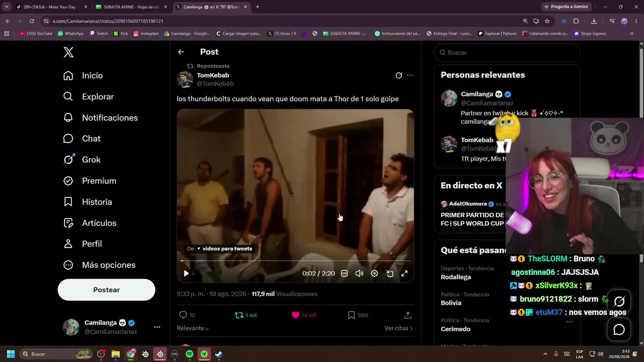Show more bookmarks with the overflow chevron

[632, 34]
